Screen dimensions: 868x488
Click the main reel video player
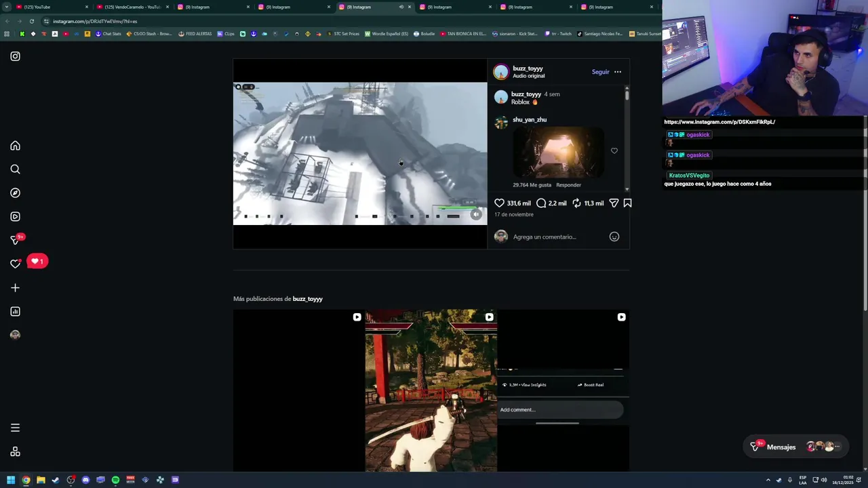pos(360,153)
